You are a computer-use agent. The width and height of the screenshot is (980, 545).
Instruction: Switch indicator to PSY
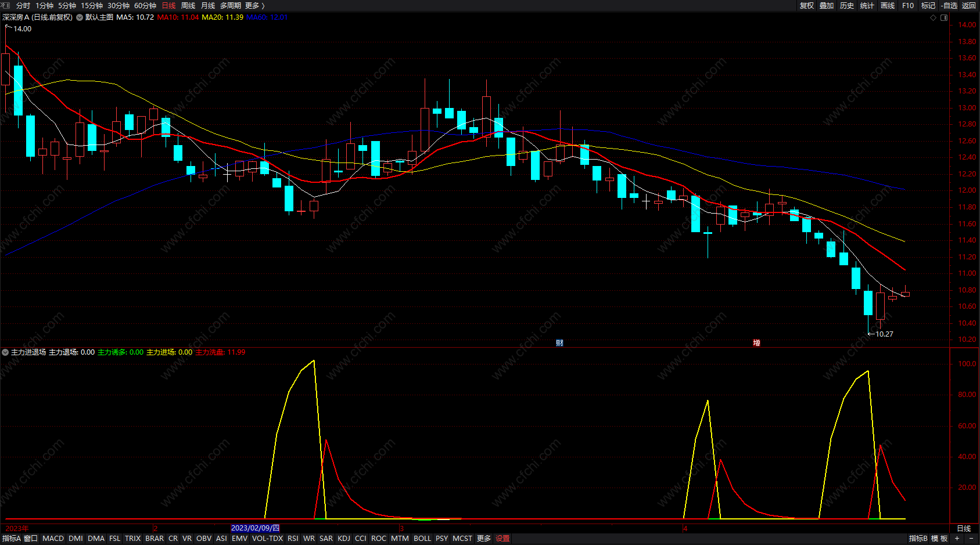pos(442,539)
